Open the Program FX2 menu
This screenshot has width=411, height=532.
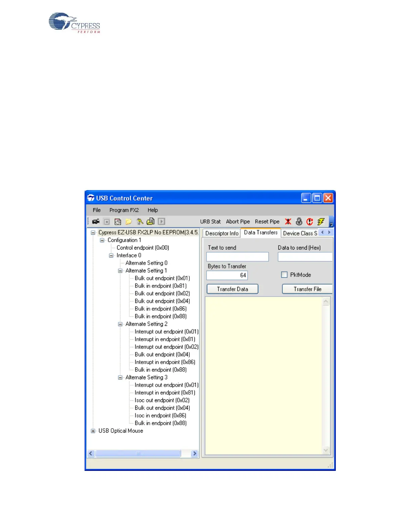(x=124, y=210)
